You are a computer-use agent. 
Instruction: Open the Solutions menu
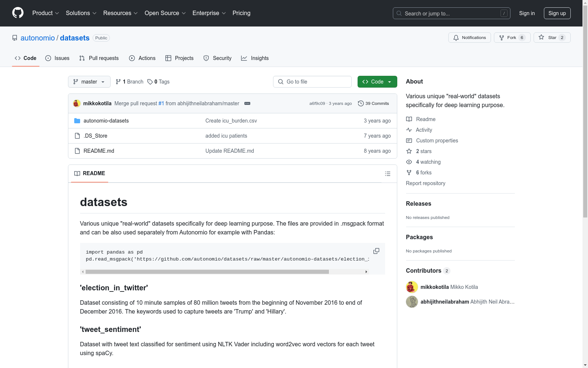point(81,13)
